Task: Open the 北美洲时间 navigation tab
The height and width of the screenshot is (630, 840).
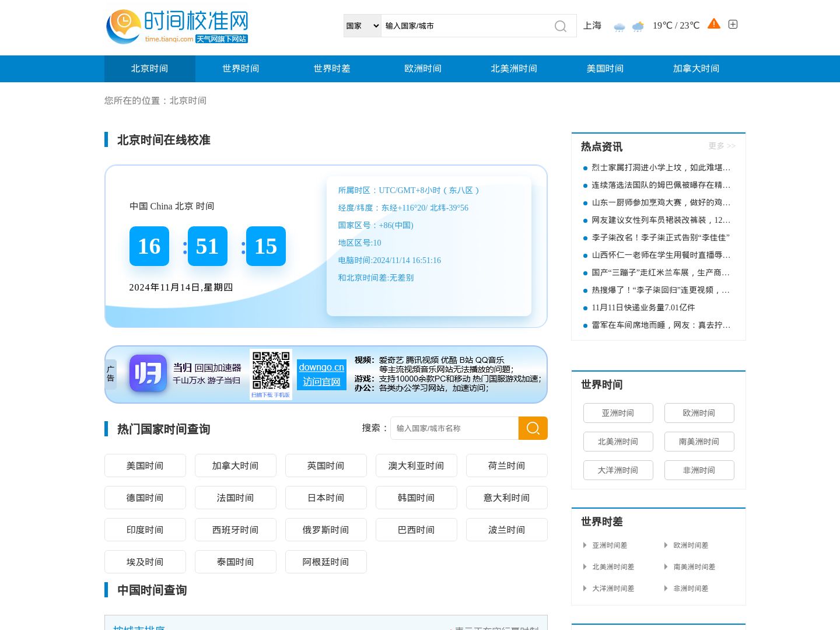Action: point(514,69)
